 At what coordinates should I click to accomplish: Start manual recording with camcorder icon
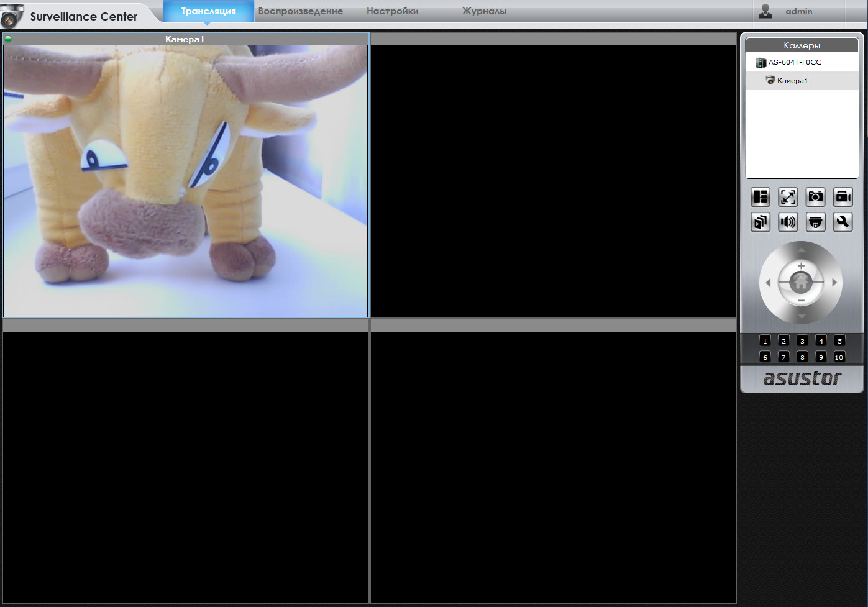[x=843, y=197]
